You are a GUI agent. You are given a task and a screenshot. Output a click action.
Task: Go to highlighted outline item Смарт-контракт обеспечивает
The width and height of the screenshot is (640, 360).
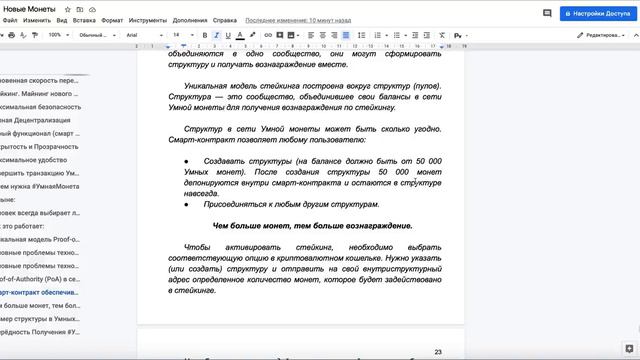tap(39, 293)
